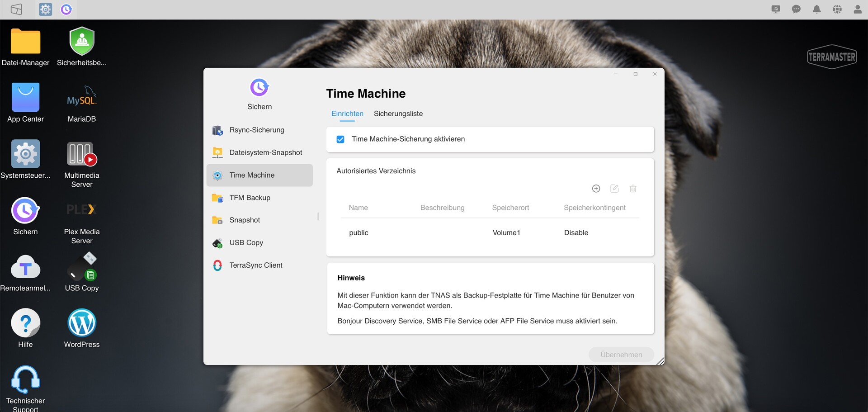Click the Übernehmen button
Screen dimensions: 868x412
pos(621,355)
